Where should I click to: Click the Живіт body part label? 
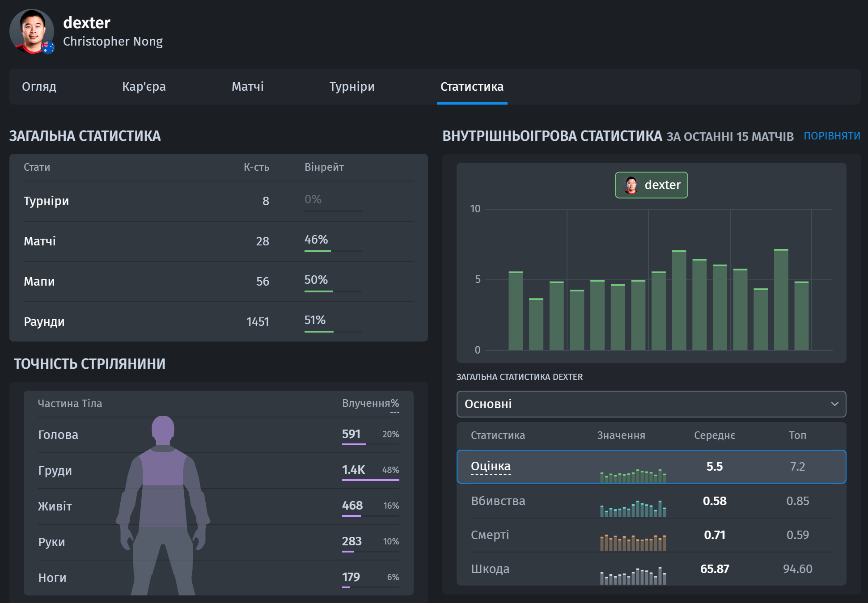tap(55, 506)
